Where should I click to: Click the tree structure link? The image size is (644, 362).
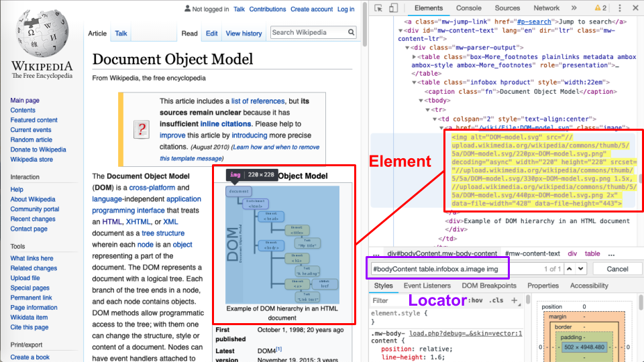point(163,233)
